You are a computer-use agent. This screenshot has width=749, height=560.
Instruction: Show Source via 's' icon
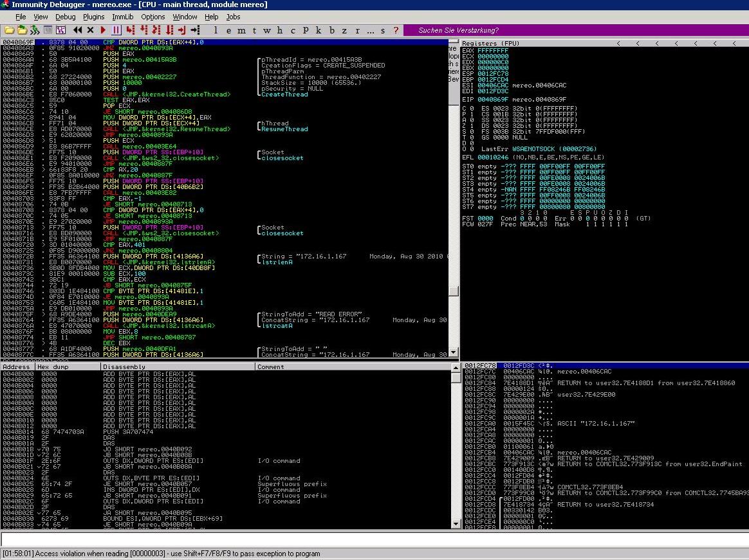[x=383, y=30]
